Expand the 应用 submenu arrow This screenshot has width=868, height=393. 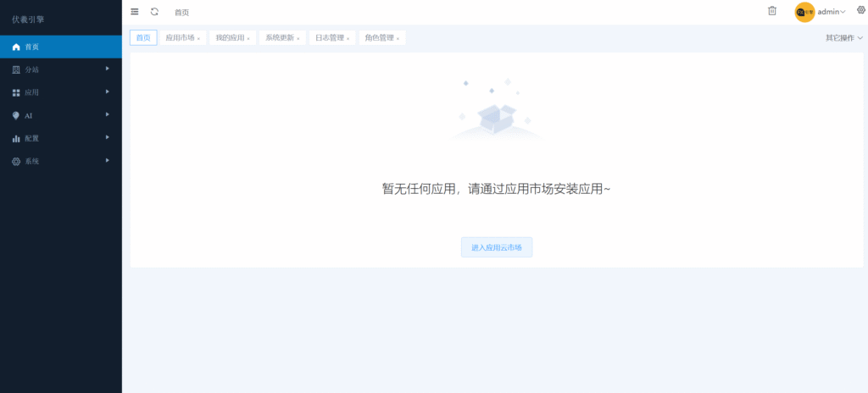tap(108, 91)
